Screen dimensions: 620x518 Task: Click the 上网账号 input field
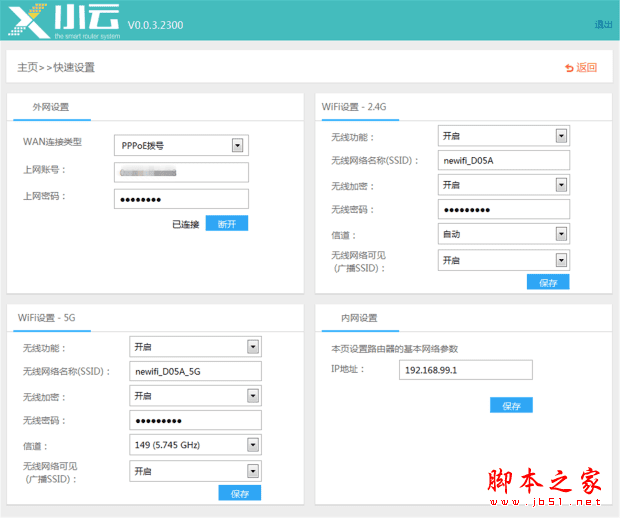point(181,172)
